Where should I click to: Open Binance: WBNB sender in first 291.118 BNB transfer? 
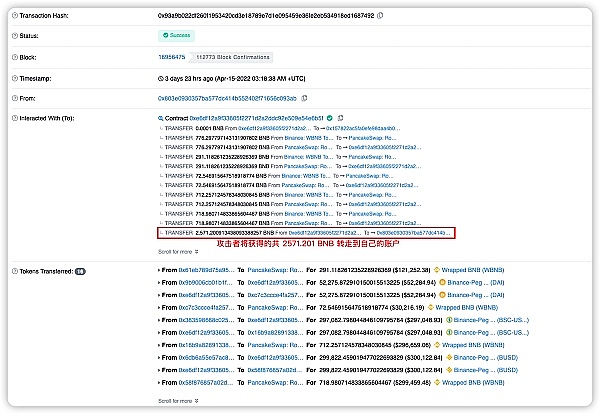click(309, 157)
